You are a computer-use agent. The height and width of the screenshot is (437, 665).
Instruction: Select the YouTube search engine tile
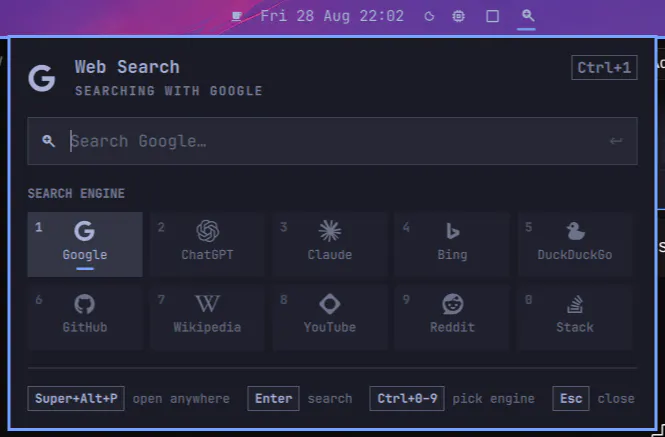330,317
